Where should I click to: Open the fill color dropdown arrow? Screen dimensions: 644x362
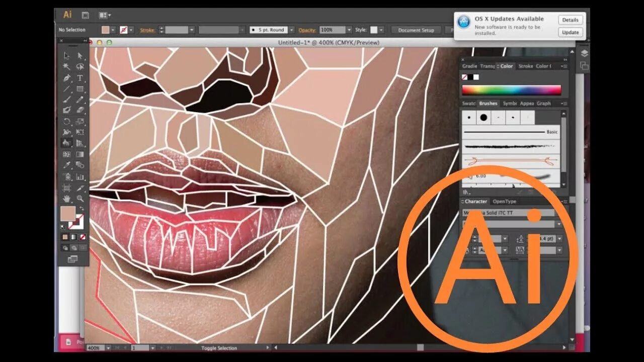tap(113, 30)
